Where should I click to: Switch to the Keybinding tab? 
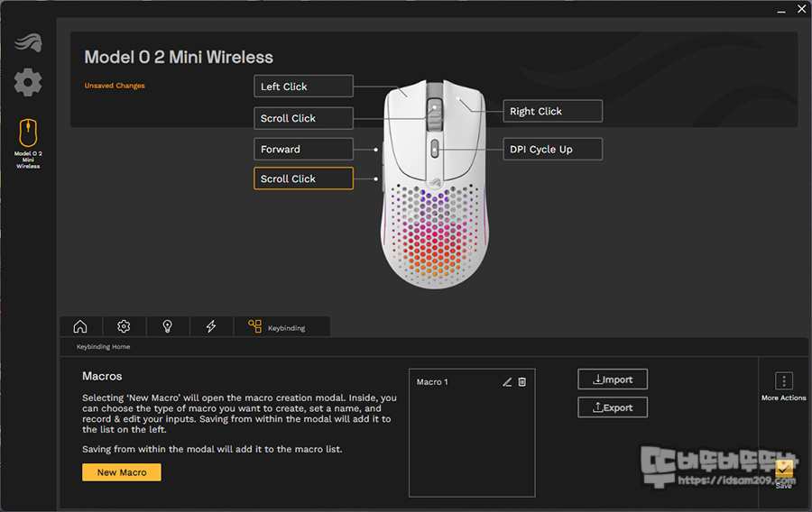pos(281,326)
